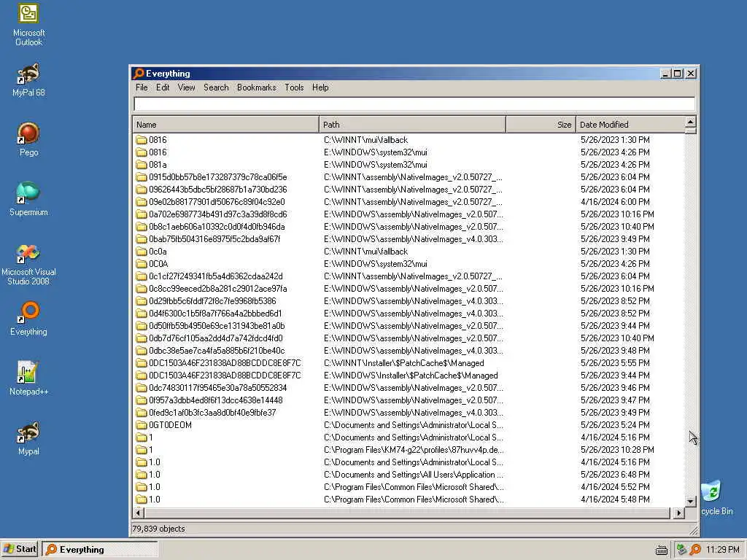747x560 pixels.
Task: Select row 0dc74830117f95465e30a78a50552834
Action: [409, 388]
